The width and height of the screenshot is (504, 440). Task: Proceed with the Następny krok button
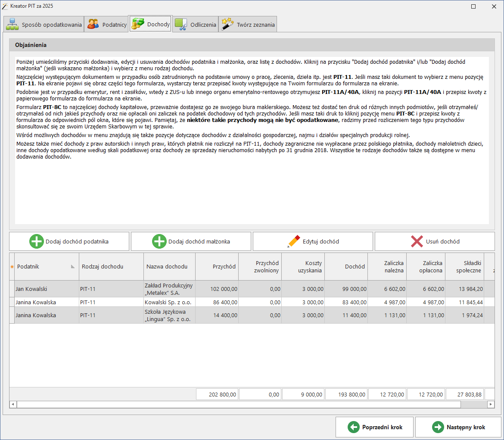(x=458, y=427)
